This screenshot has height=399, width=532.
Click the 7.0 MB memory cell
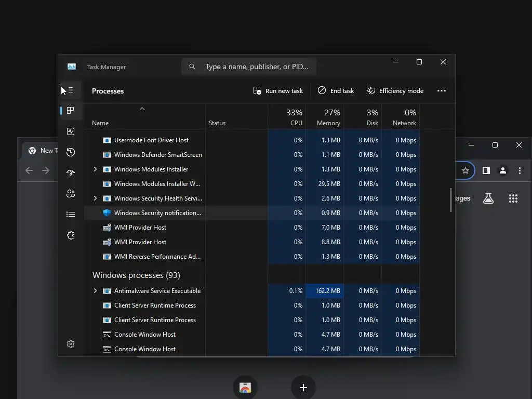pyautogui.click(x=325, y=228)
